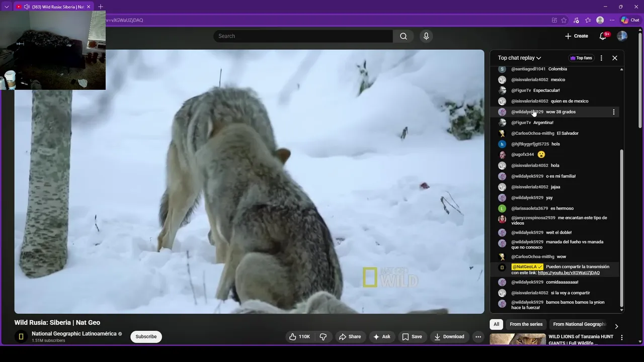Click the verified badge beside channel name
The height and width of the screenshot is (362, 644).
(x=120, y=334)
